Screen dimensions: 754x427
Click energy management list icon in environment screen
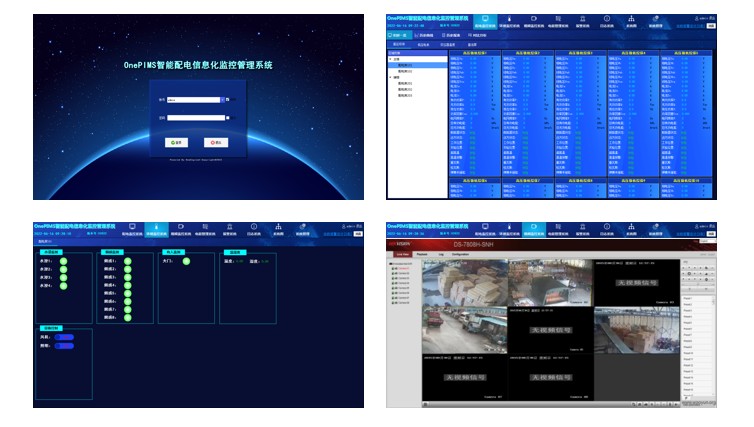(x=205, y=226)
